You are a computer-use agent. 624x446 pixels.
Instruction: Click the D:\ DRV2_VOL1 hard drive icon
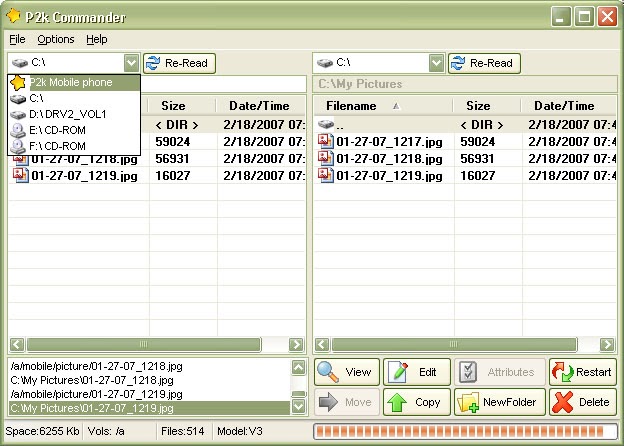coord(18,115)
